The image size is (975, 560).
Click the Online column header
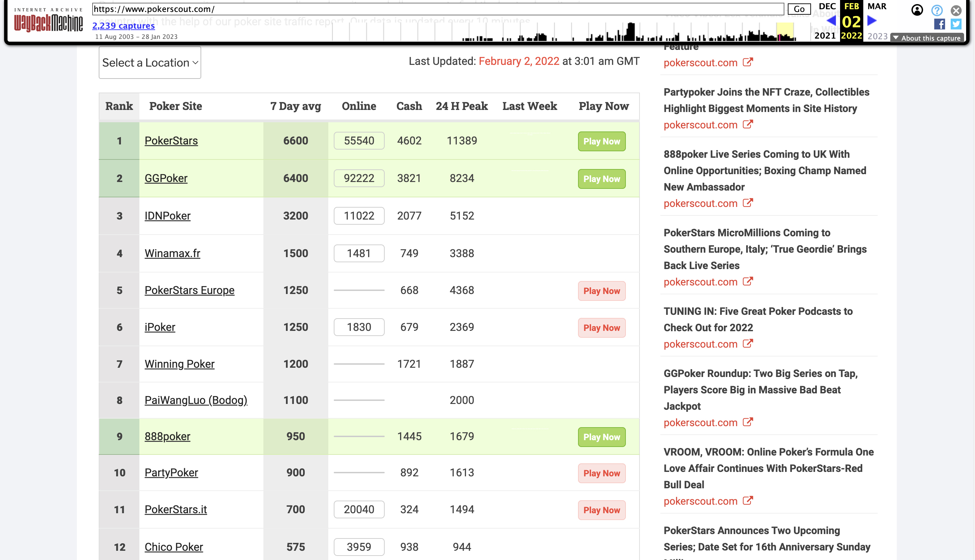click(359, 106)
